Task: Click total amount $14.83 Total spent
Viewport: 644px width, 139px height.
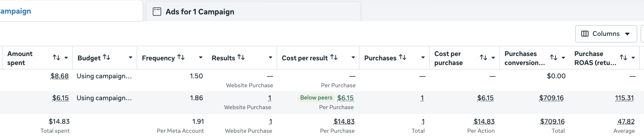Action: point(59,122)
